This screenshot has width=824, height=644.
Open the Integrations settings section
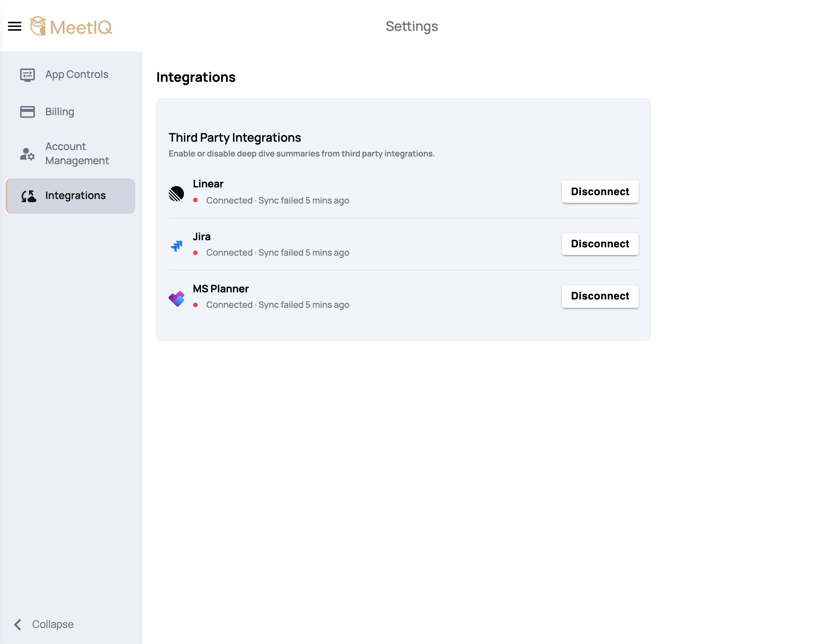(70, 196)
